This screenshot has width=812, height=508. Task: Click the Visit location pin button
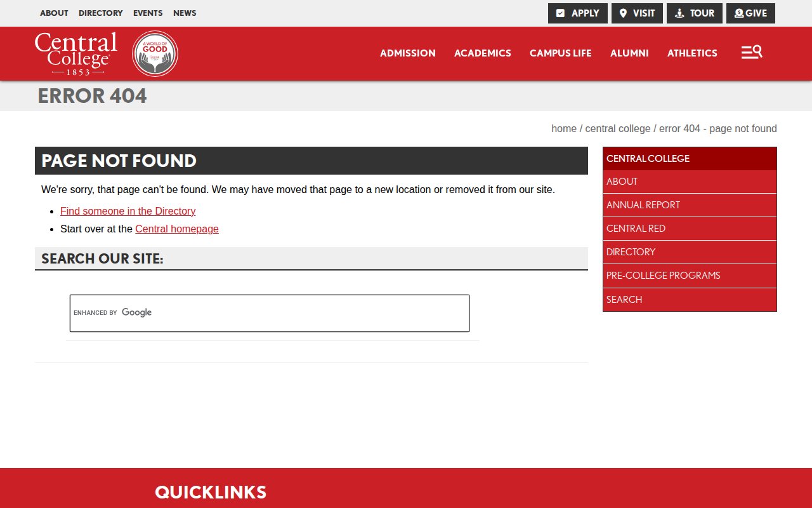[x=637, y=13]
